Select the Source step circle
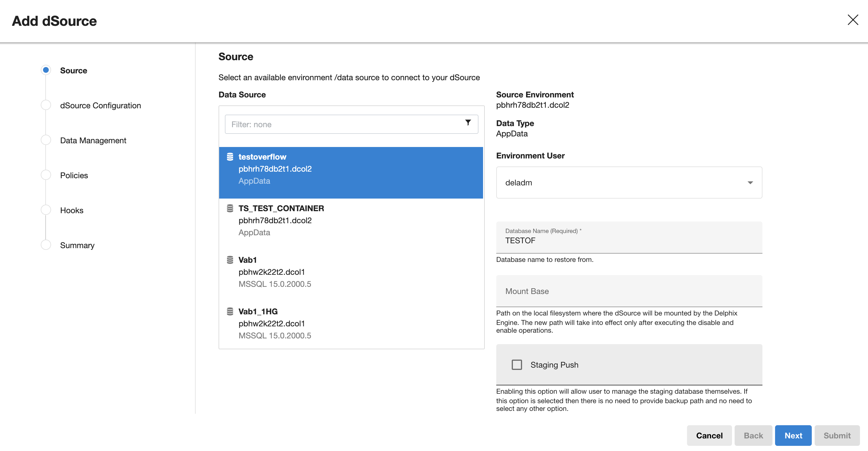The image size is (868, 451). pyautogui.click(x=46, y=70)
